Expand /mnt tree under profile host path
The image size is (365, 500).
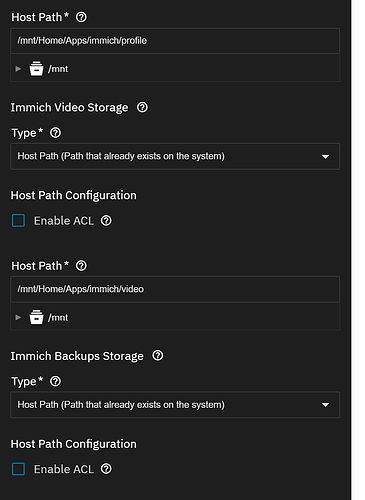coord(18,69)
